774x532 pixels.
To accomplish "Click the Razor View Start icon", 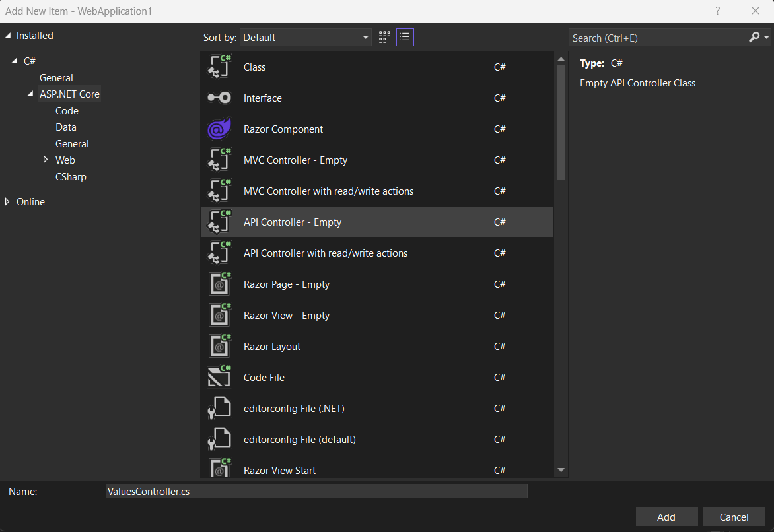I will point(219,467).
